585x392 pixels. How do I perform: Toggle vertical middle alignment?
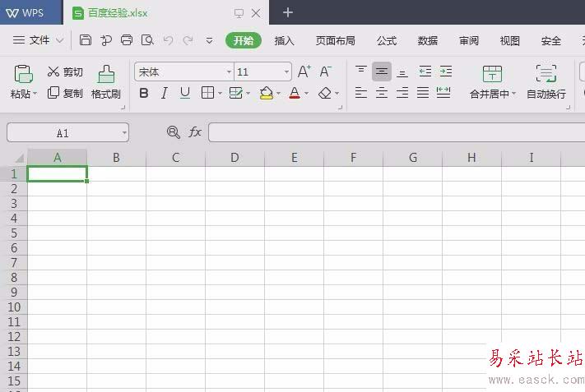click(382, 71)
